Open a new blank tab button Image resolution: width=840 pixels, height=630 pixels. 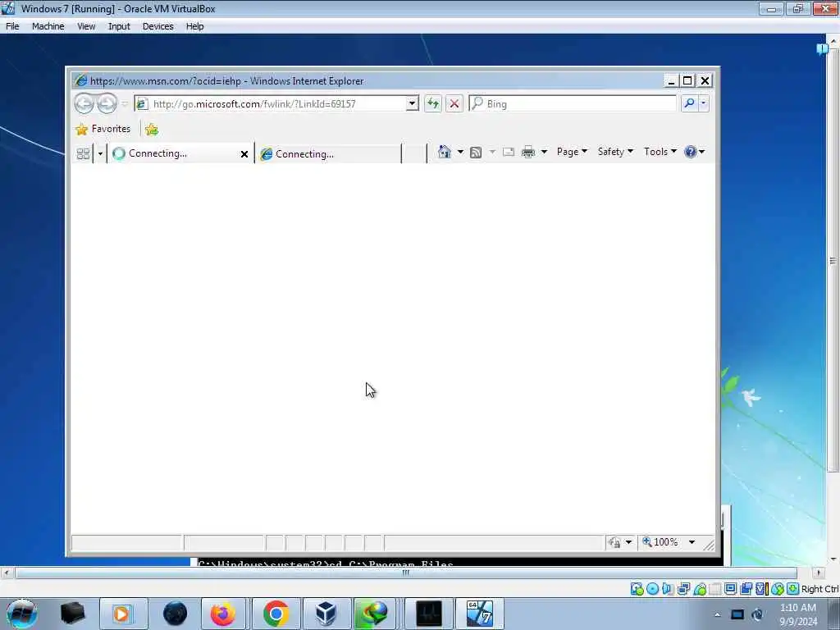pyautogui.click(x=413, y=153)
